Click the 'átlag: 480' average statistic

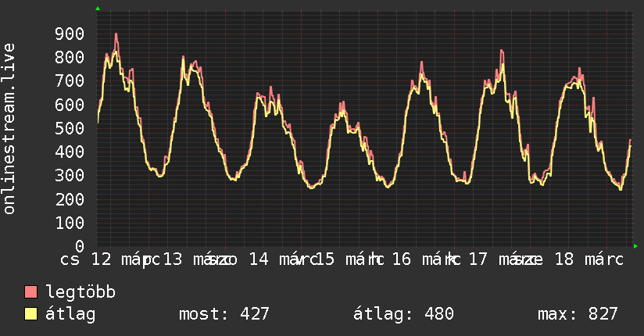point(403,314)
